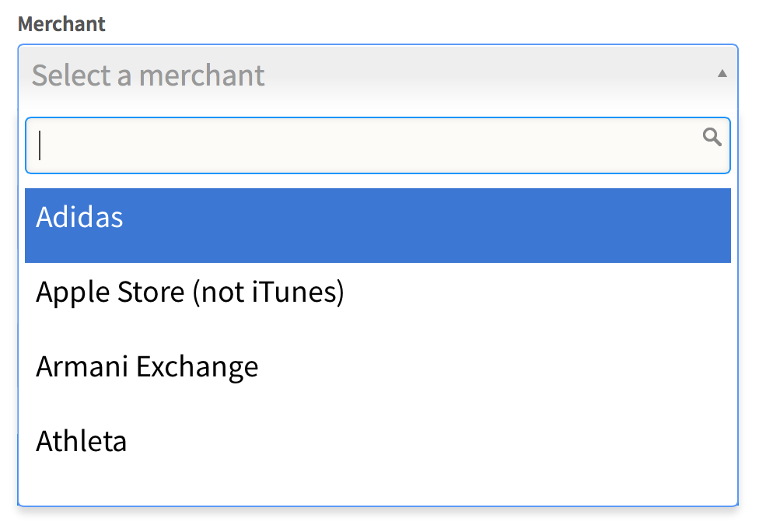Click the search icon inside the filter box
This screenshot has height=532, width=759.
712,138
